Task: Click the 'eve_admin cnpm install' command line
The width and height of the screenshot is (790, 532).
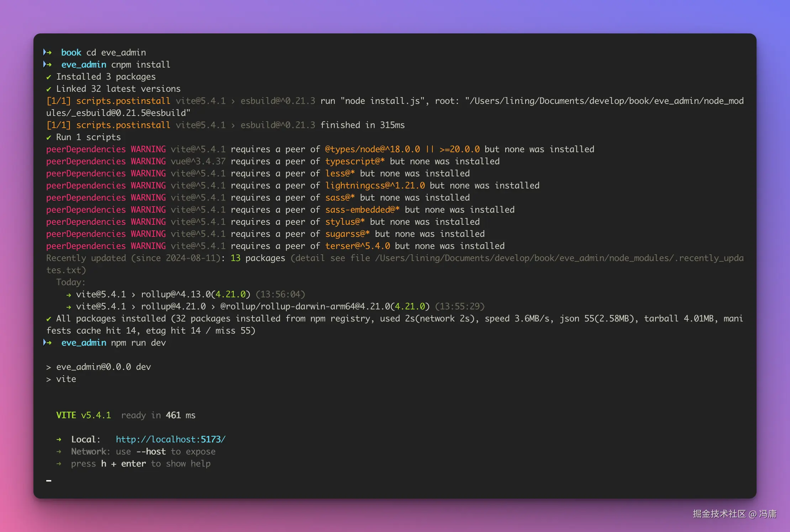Action: (x=106, y=64)
